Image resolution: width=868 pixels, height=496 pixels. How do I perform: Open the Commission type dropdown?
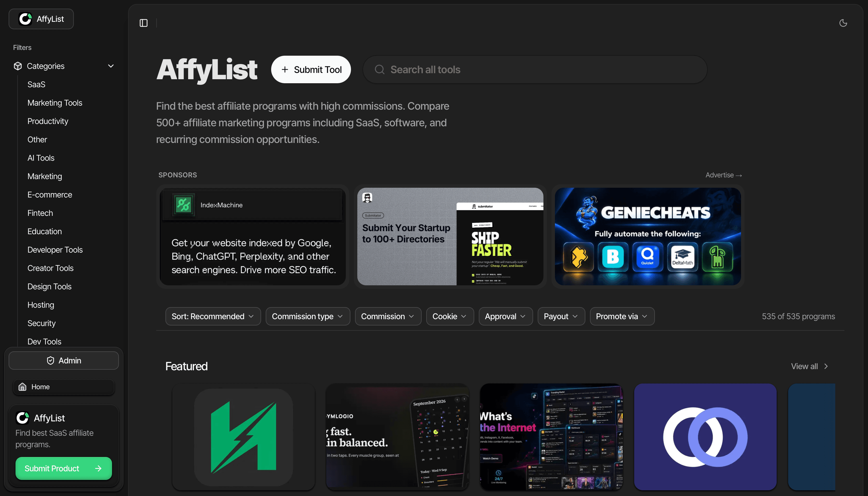click(308, 316)
